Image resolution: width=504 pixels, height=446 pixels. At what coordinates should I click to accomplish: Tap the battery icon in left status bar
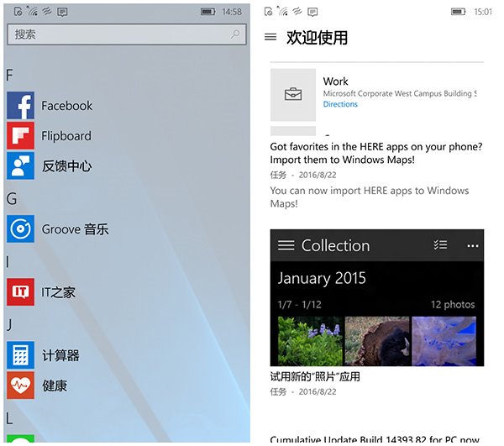pyautogui.click(x=208, y=12)
